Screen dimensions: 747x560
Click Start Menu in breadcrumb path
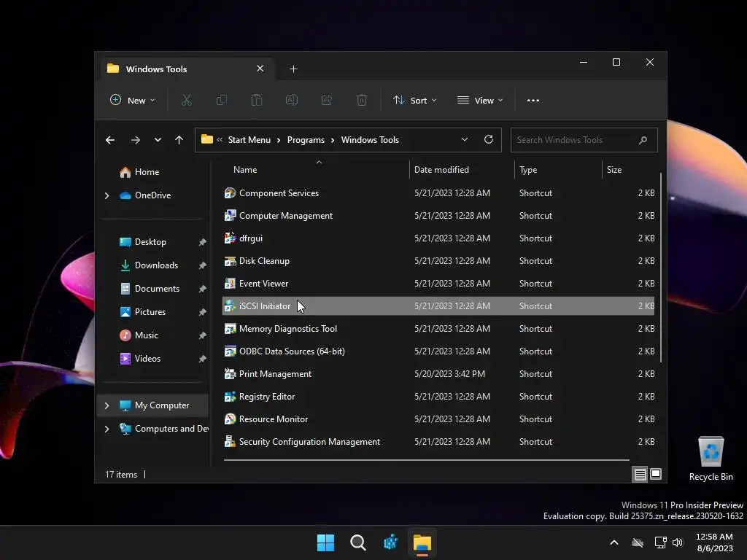[249, 140]
